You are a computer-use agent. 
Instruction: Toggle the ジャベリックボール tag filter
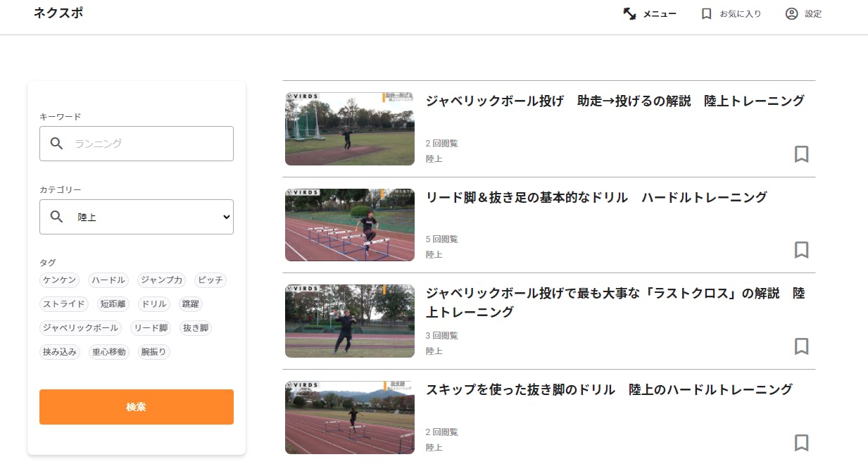click(x=80, y=328)
